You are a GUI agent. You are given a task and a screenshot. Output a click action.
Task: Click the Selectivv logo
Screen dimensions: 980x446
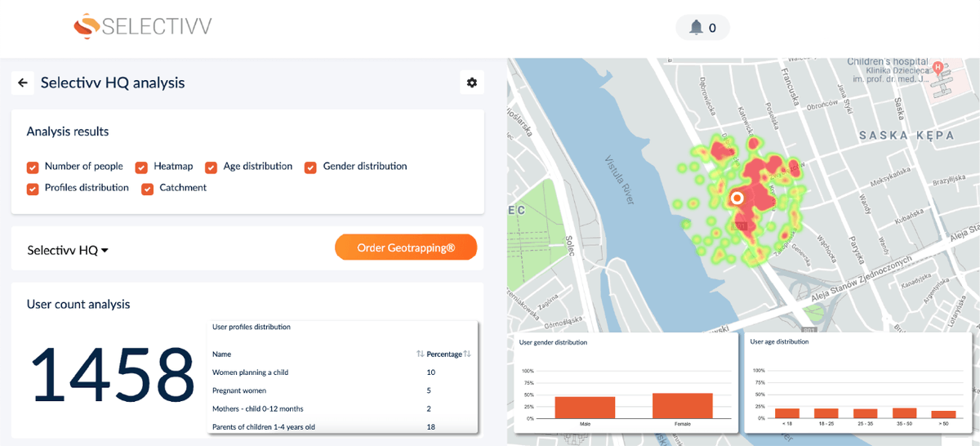point(143,27)
